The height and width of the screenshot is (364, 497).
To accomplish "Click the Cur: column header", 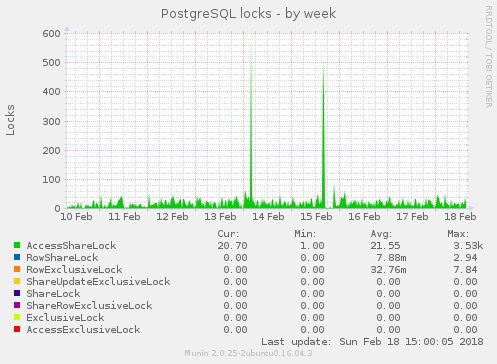I will click(x=228, y=234).
